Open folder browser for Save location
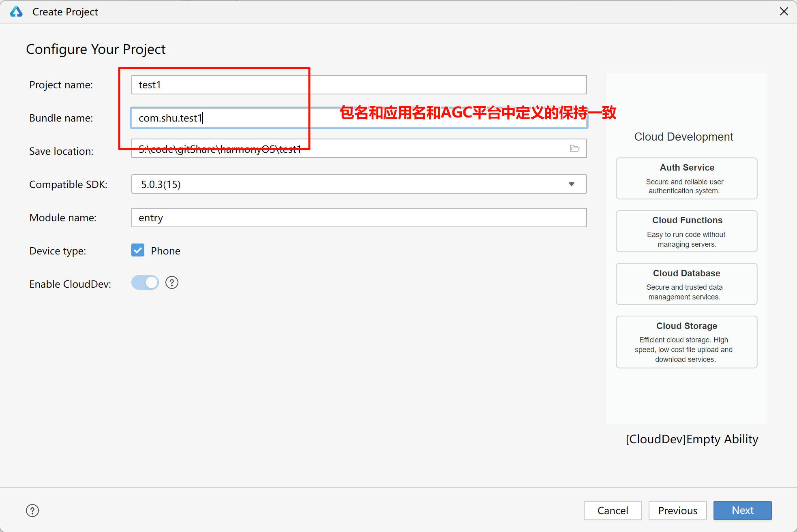This screenshot has height=532, width=797. point(574,148)
